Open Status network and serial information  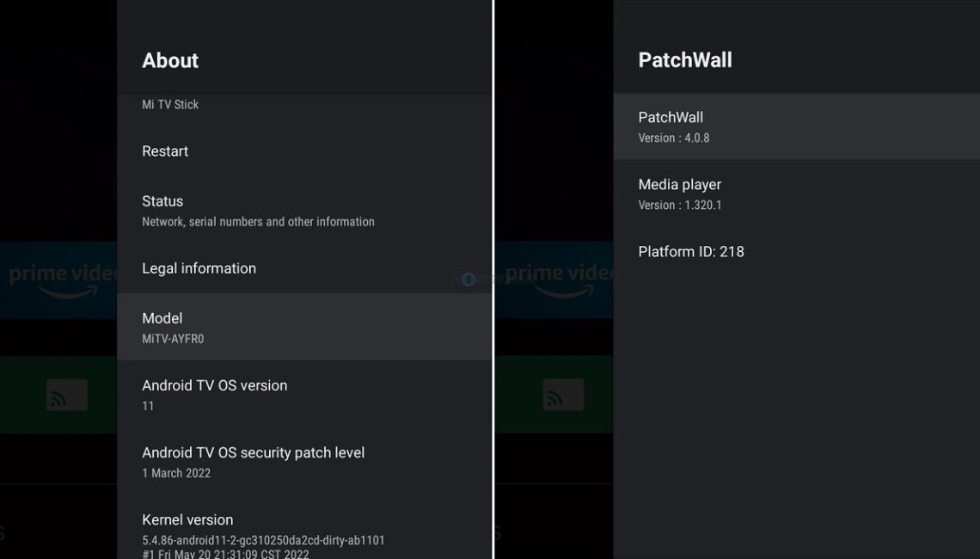click(258, 210)
